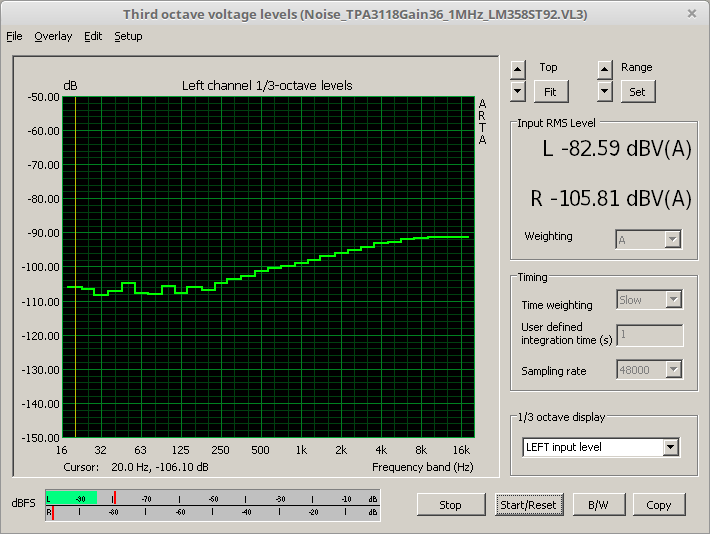Open the Setup menu
The height and width of the screenshot is (534, 710).
[x=128, y=36]
